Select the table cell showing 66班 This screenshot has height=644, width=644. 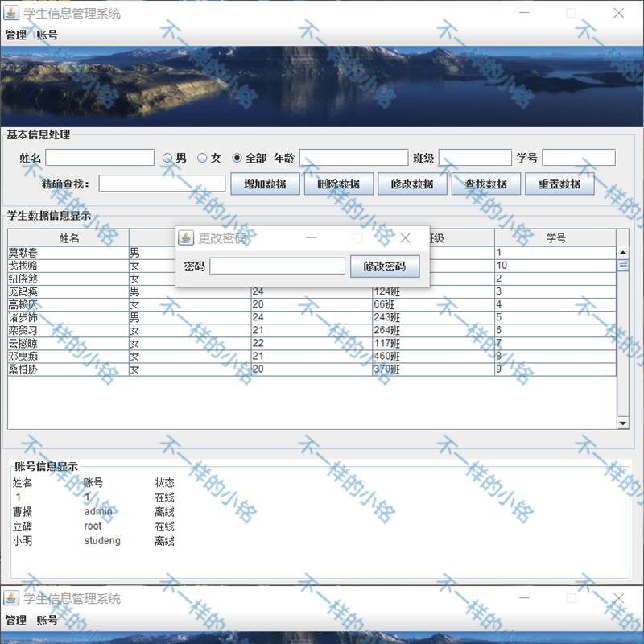point(433,304)
